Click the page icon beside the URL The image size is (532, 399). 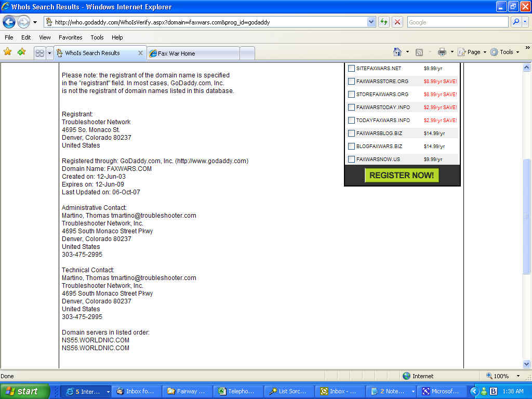49,22
